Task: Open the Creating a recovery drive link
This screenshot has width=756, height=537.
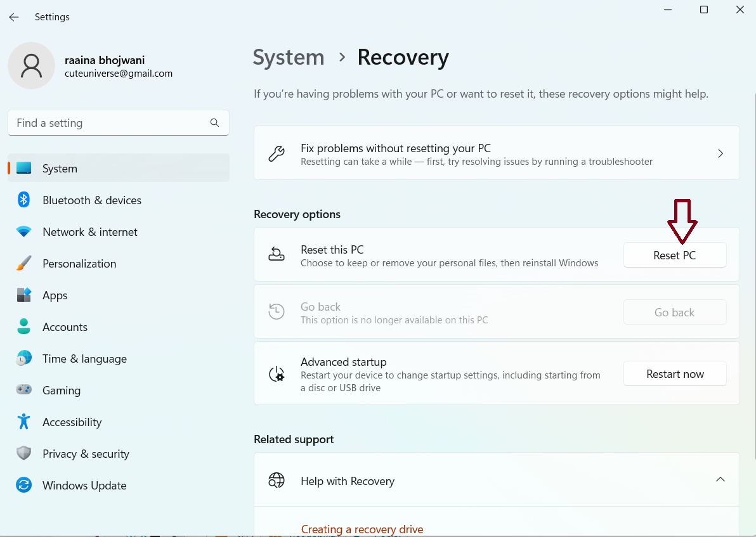Action: pos(362,529)
